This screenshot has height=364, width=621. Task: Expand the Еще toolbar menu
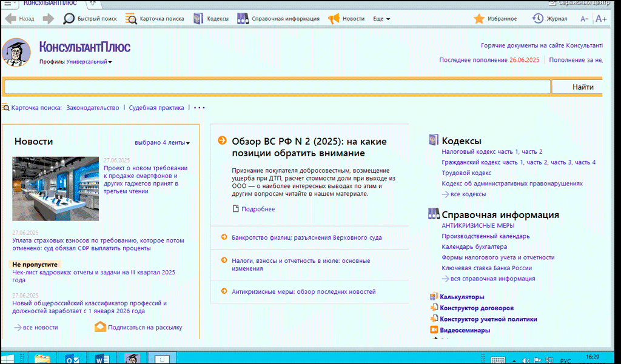(381, 19)
